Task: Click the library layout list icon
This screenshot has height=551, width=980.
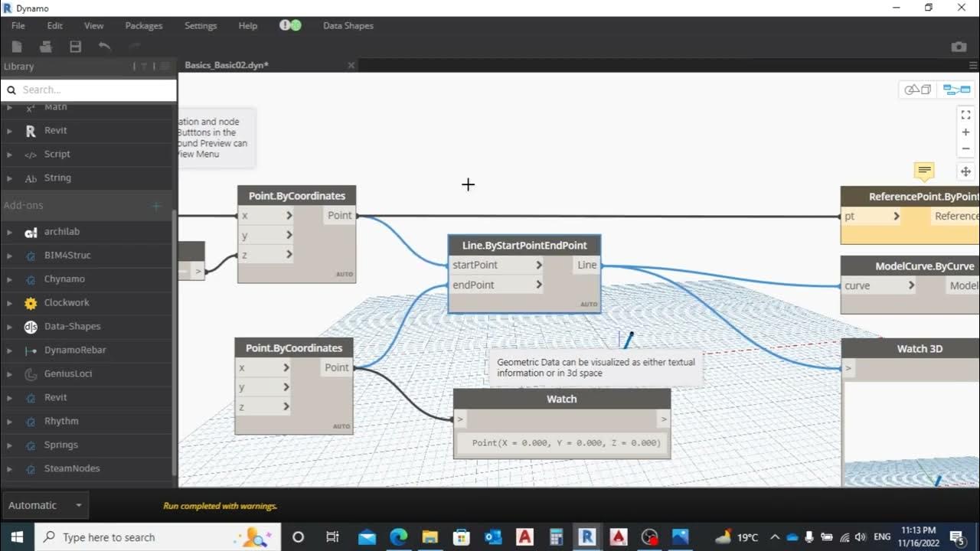Action: (165, 67)
